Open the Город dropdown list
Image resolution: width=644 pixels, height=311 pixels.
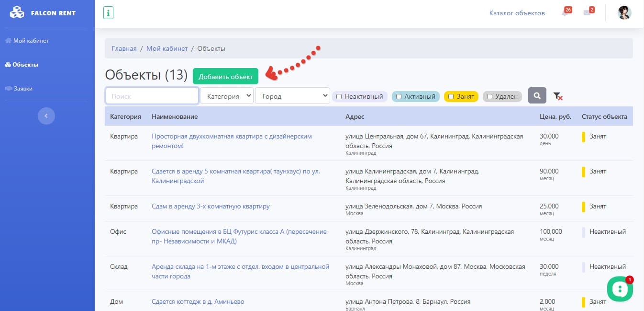292,96
